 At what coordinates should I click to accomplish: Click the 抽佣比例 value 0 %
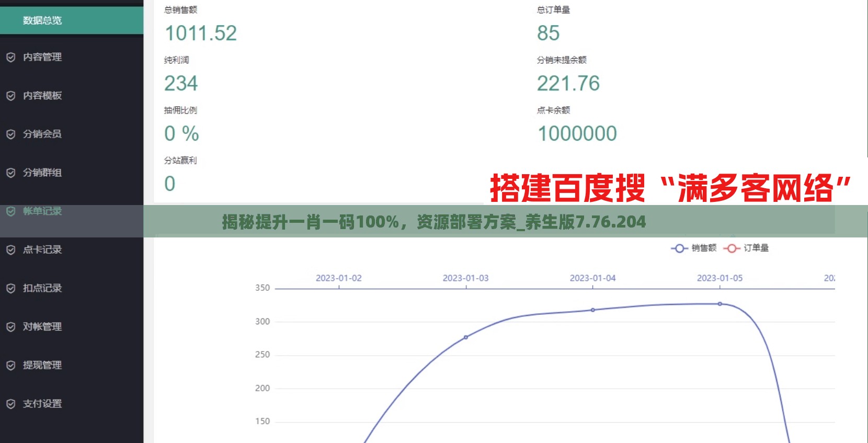(x=182, y=134)
